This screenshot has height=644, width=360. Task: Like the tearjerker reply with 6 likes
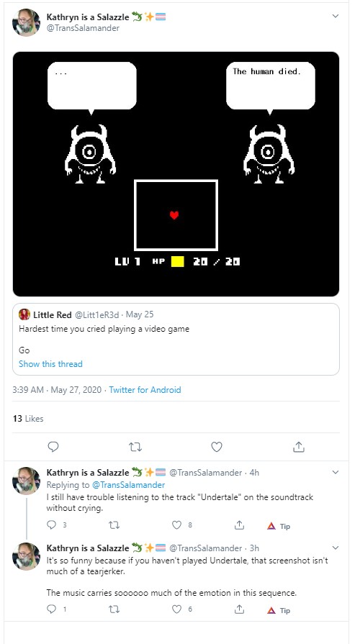176,609
